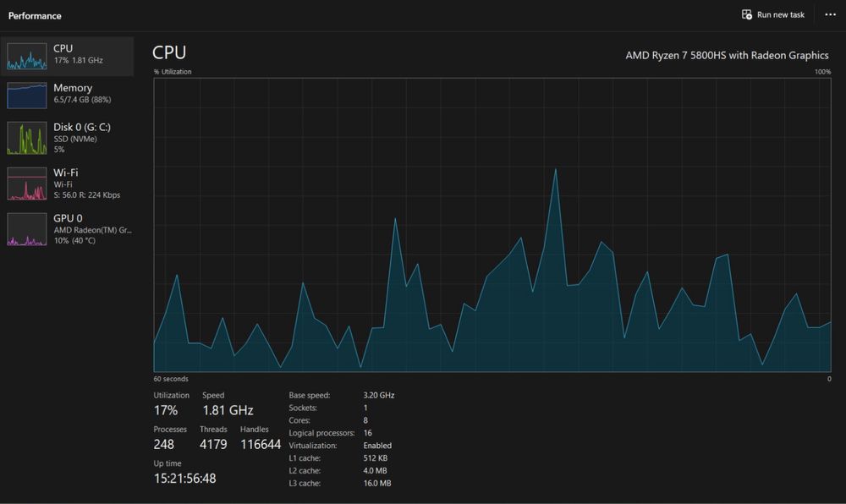Click the Processes label
The height and width of the screenshot is (504, 846).
pos(170,429)
